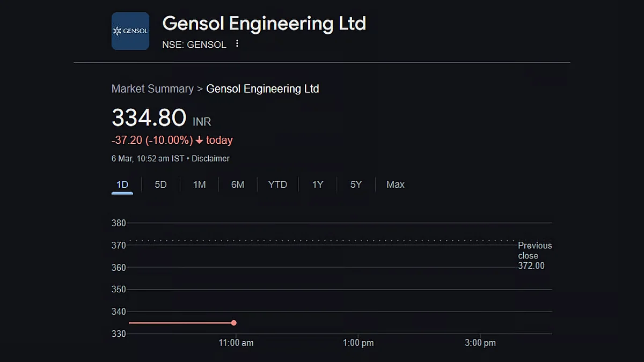Image resolution: width=644 pixels, height=362 pixels.
Task: Click the red endpoint dot on chart
Action: 234,323
